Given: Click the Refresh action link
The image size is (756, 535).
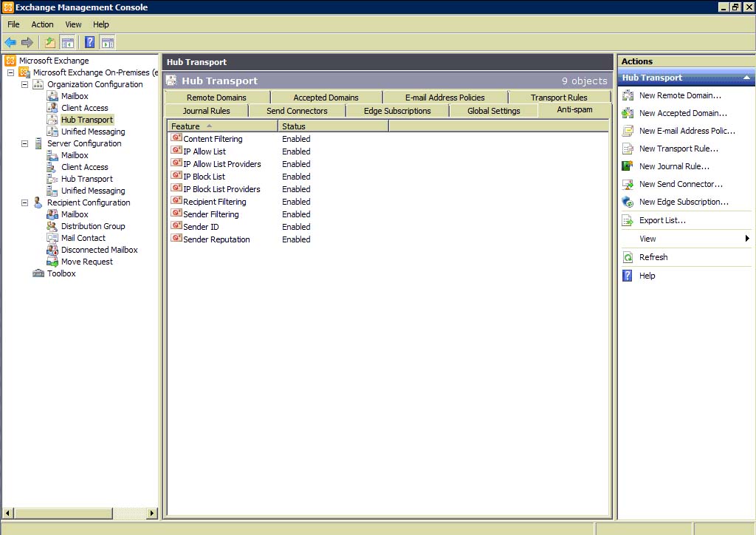Looking at the screenshot, I should point(653,257).
